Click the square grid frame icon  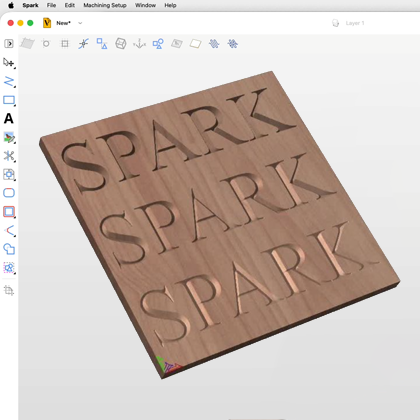65,44
